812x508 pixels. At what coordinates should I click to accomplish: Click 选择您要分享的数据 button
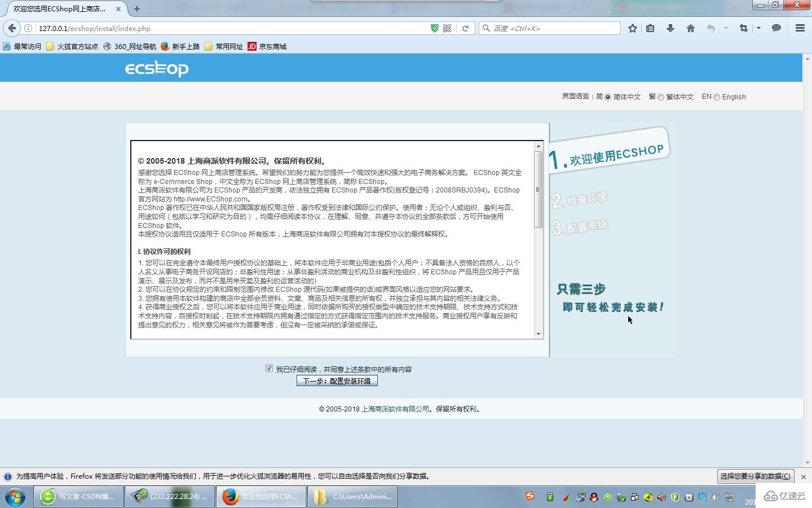[x=756, y=476]
